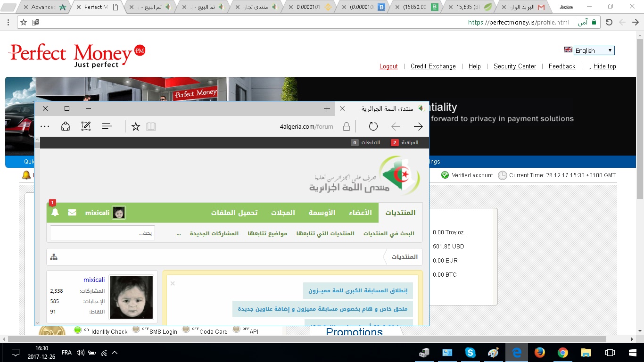
Task: Open Edge's three-dots settings menu
Action: coord(45,126)
